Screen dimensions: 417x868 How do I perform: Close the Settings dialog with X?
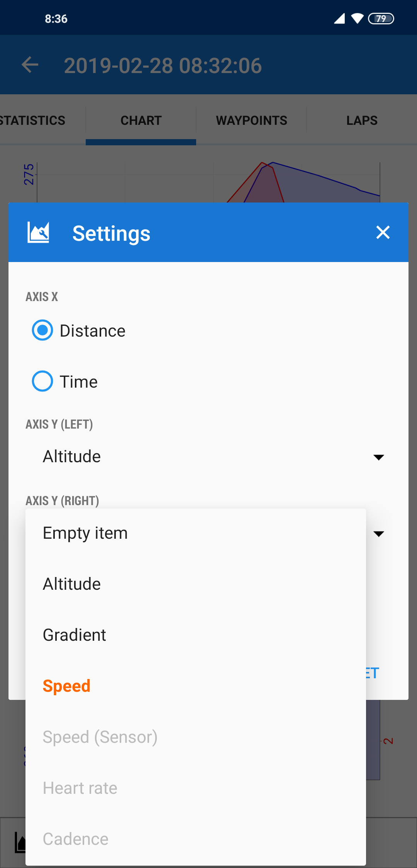click(383, 233)
